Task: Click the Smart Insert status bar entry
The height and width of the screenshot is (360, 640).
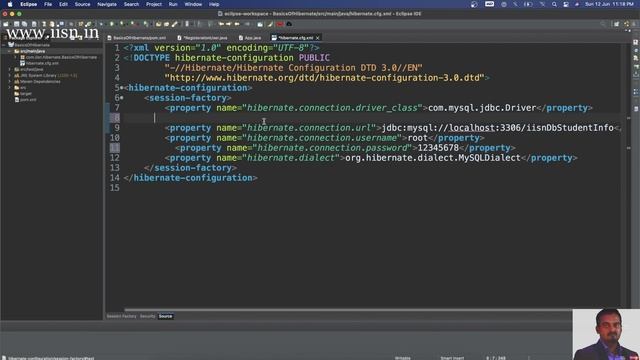Action: 452,358
